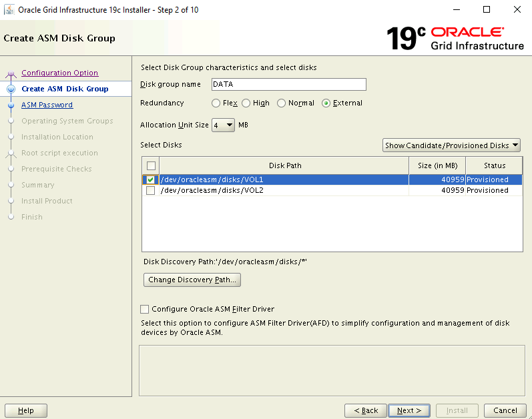Select the Flex redundancy option

[x=216, y=103]
